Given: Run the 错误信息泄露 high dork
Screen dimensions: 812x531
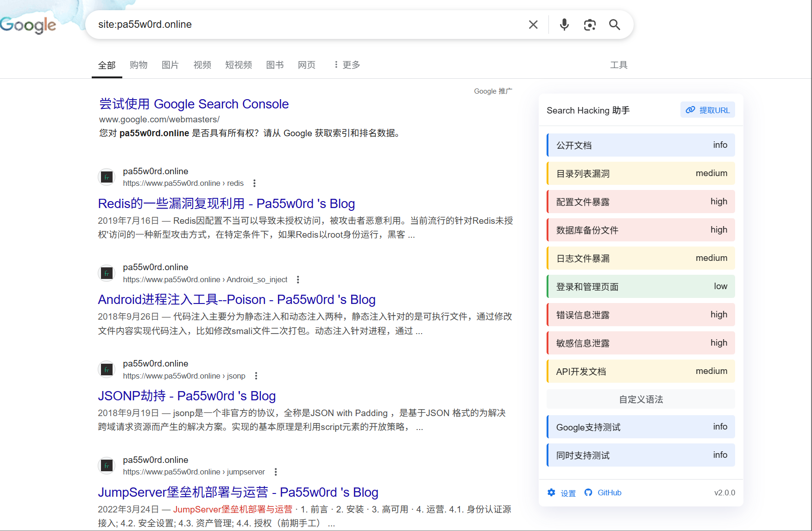Looking at the screenshot, I should 641,315.
